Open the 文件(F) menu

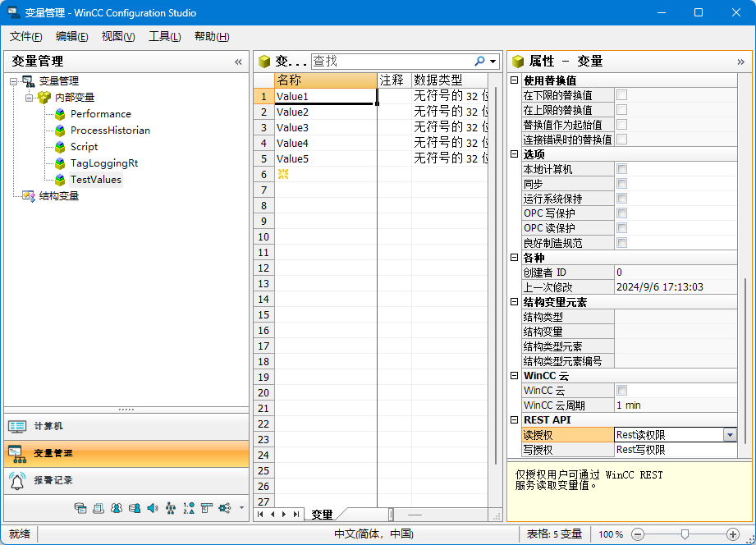click(x=26, y=37)
